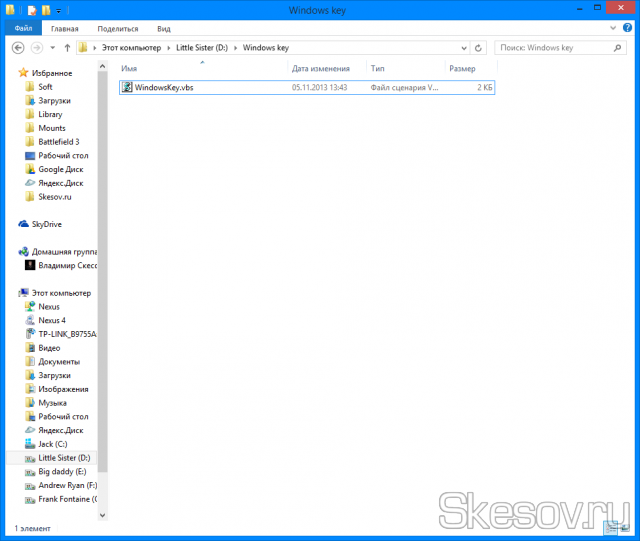This screenshot has width=640, height=541.
Task: Sort files by Дата изменения column
Action: click(x=320, y=69)
